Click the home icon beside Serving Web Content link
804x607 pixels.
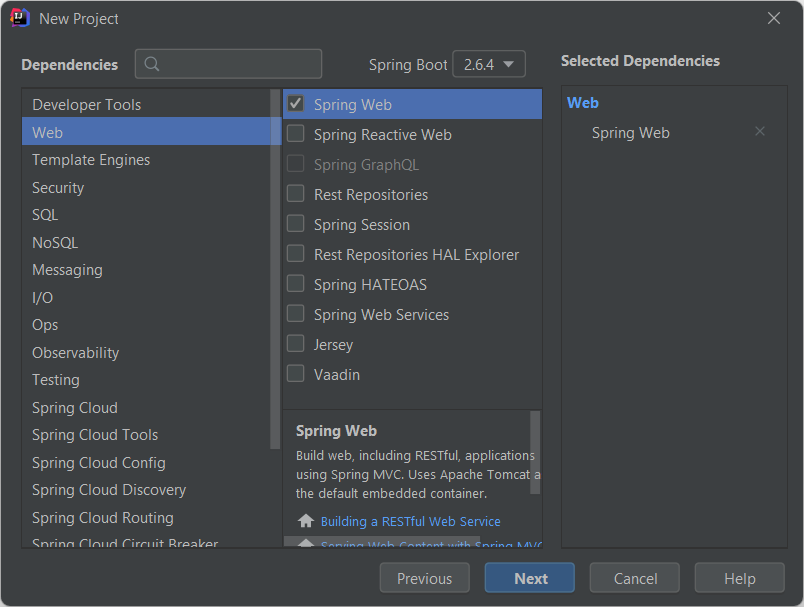305,543
